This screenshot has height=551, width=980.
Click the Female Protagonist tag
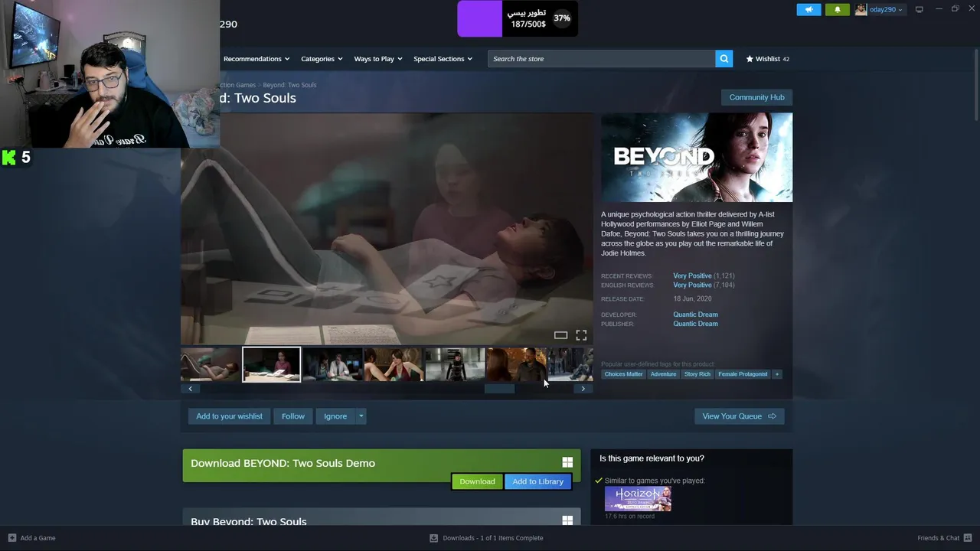pos(743,374)
